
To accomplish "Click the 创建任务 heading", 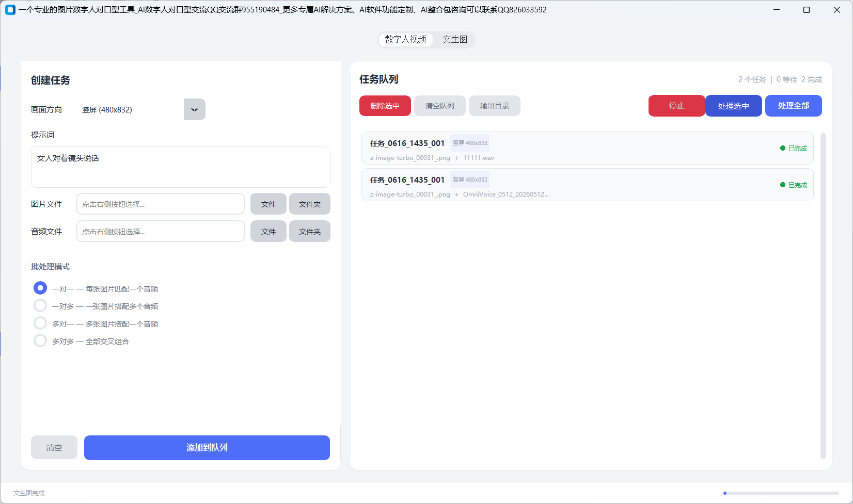I will click(51, 80).
